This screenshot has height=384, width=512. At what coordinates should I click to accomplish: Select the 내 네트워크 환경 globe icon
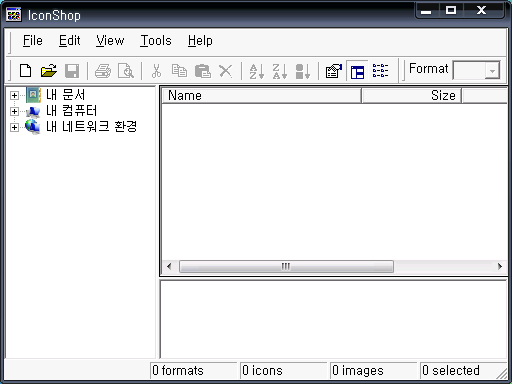(x=32, y=127)
